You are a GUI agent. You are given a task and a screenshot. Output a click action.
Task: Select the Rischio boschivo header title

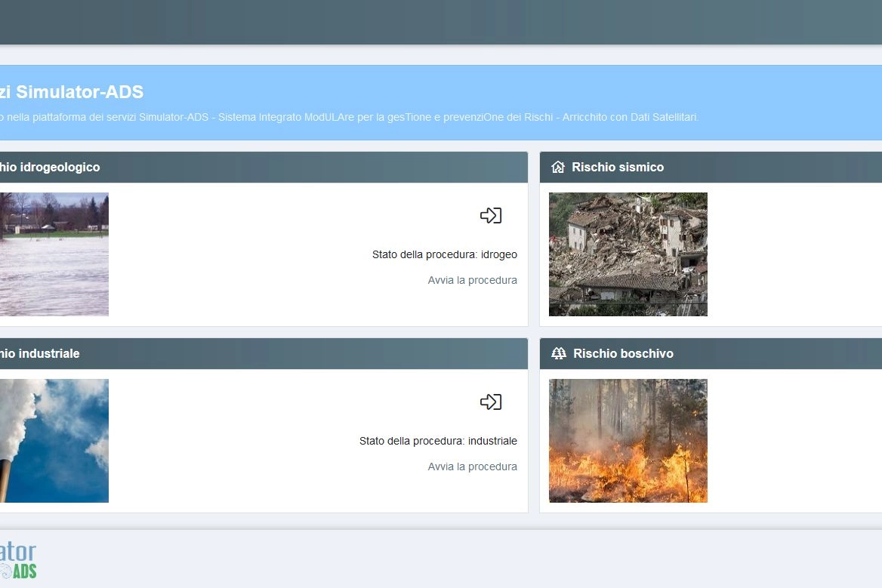(x=623, y=353)
